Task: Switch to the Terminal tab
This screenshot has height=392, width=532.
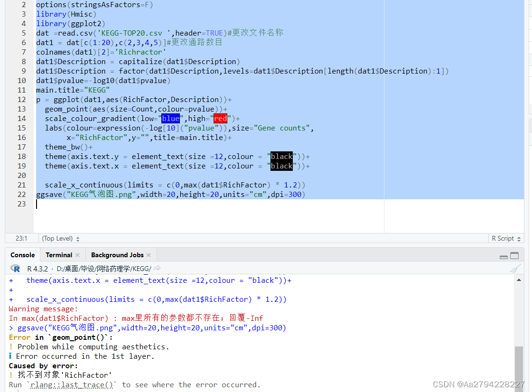Action: click(x=59, y=255)
